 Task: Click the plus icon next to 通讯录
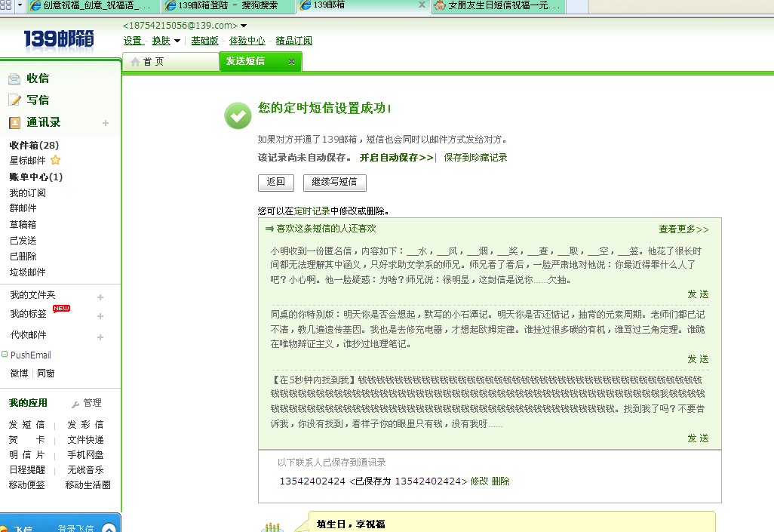(x=105, y=123)
